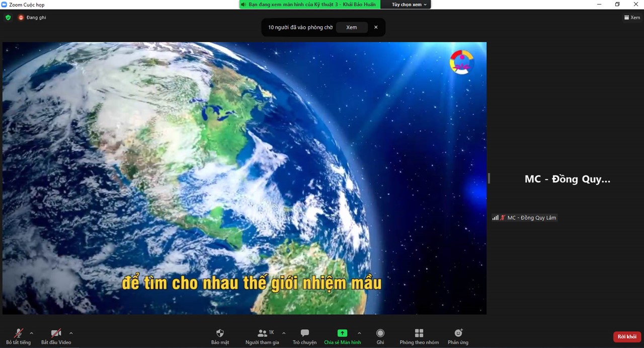Expand arrow next to Người tham gia

coord(284,333)
